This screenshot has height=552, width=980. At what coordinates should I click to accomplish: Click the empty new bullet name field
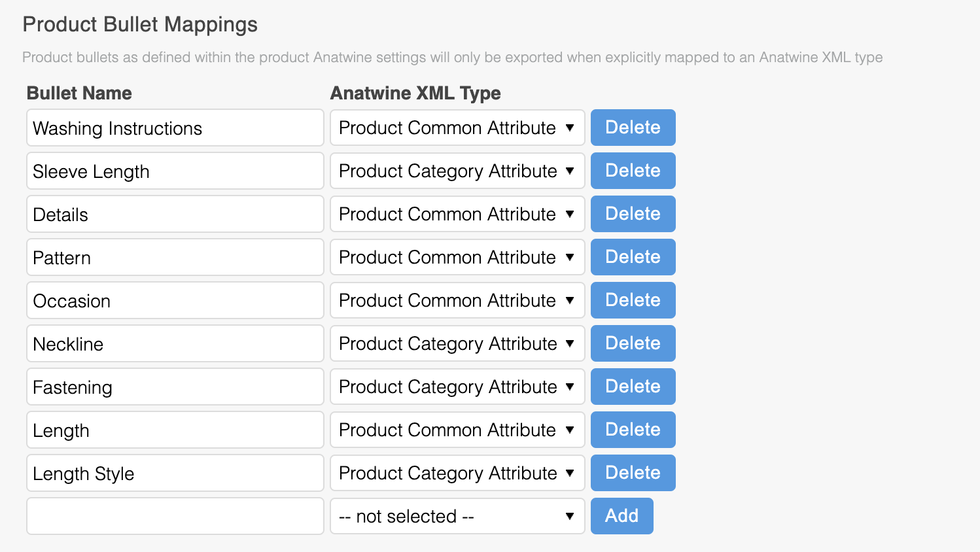coord(175,516)
